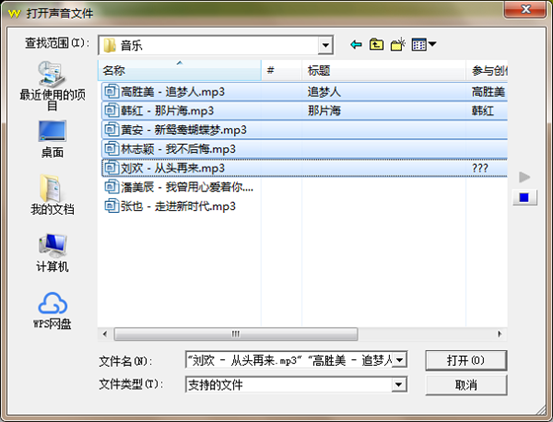Expand the 文件类型 dropdown

399,384
